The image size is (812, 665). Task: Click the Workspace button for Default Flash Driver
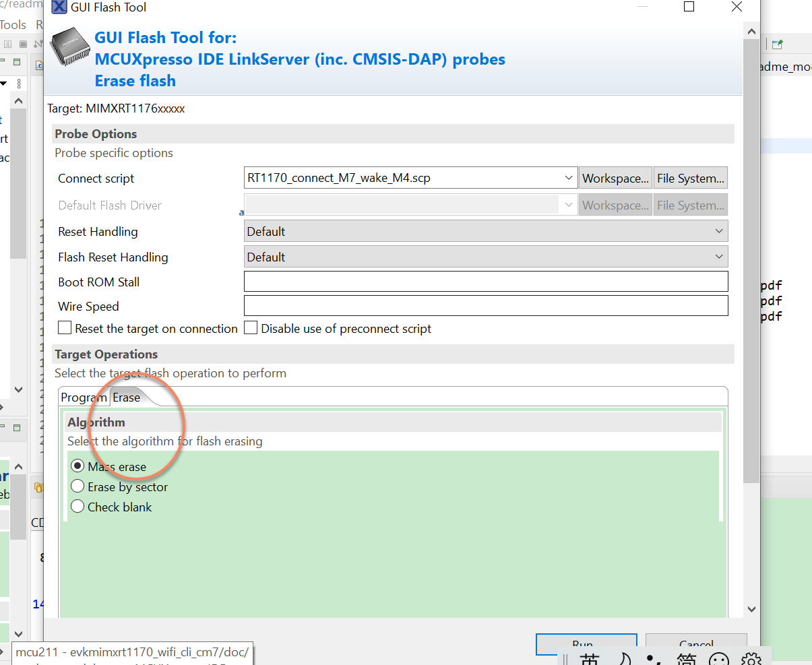tap(615, 204)
